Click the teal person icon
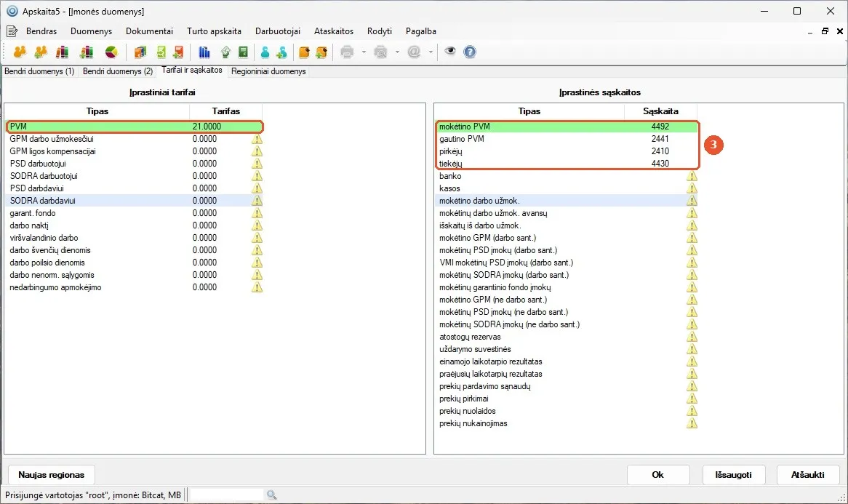This screenshot has height=504, width=848. (265, 52)
